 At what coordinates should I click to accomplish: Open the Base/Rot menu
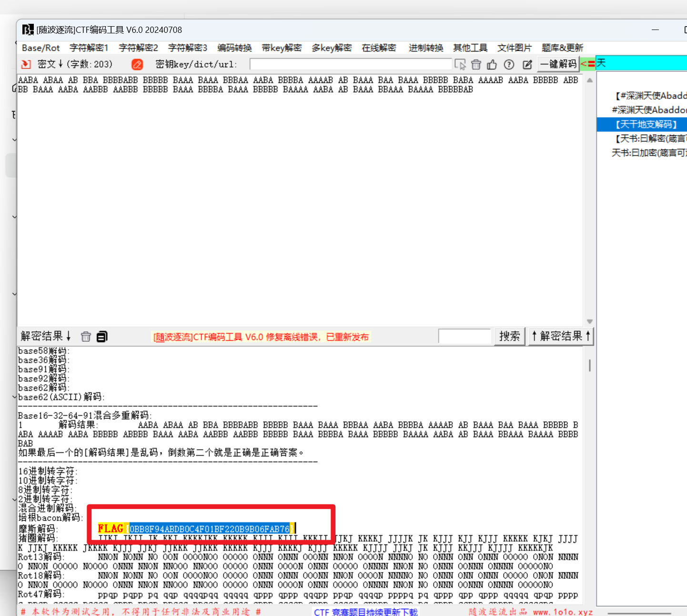(x=41, y=48)
